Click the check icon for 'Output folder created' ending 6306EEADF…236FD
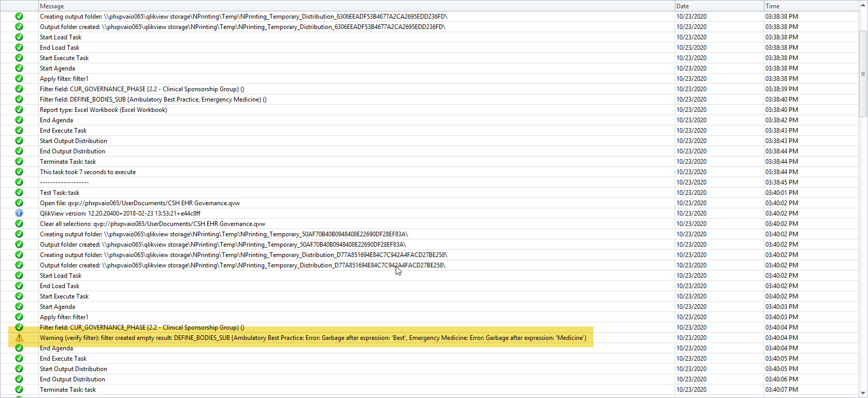Screen dimensions: 868x398 click(19, 26)
